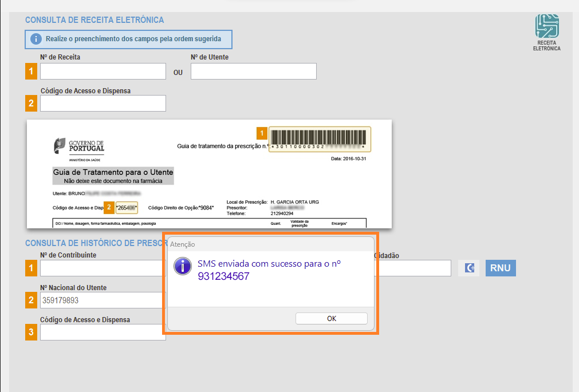Screen dimensions: 579x392
Task: Click orange step 3 badge in the history section
Action: [31, 332]
